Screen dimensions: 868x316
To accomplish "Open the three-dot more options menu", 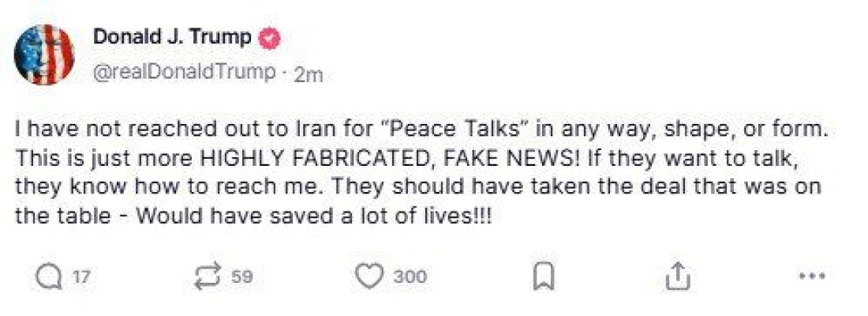I will [x=812, y=276].
